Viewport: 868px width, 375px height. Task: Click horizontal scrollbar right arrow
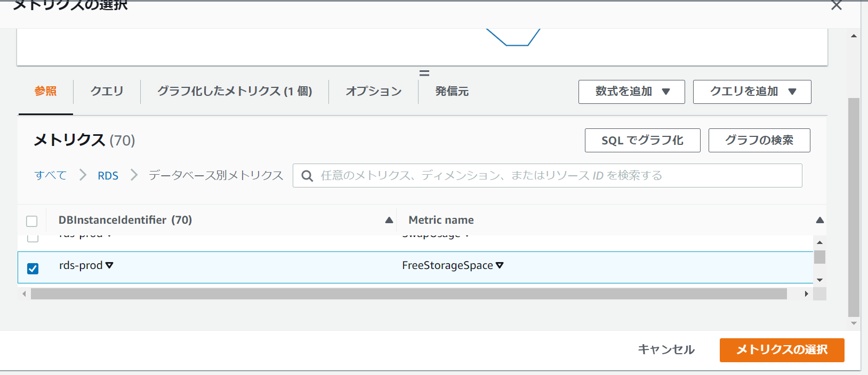(806, 294)
